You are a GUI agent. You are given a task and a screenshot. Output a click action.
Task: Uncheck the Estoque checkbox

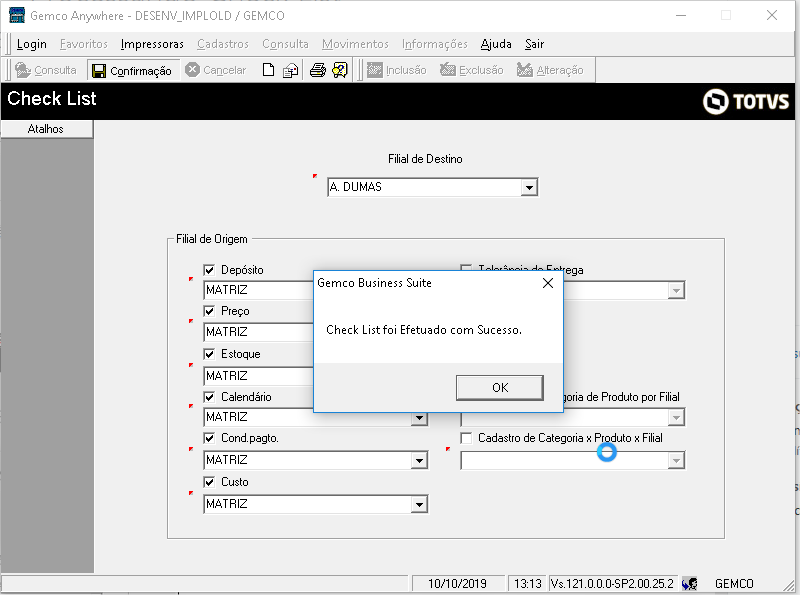[x=209, y=354]
